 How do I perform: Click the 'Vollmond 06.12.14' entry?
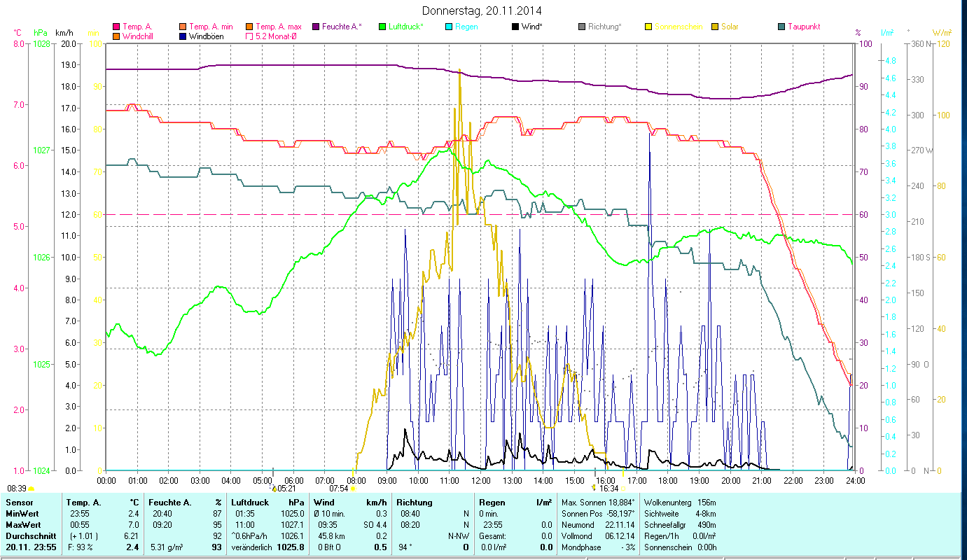[x=599, y=536]
